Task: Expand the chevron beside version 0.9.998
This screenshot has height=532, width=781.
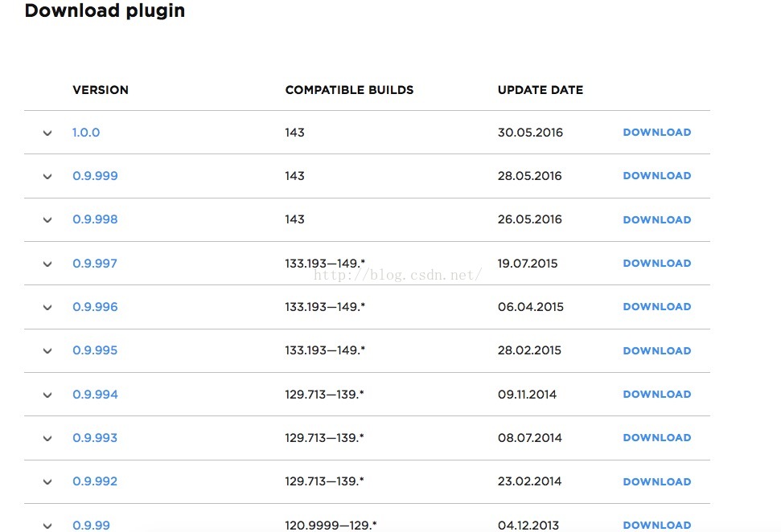Action: point(47,220)
